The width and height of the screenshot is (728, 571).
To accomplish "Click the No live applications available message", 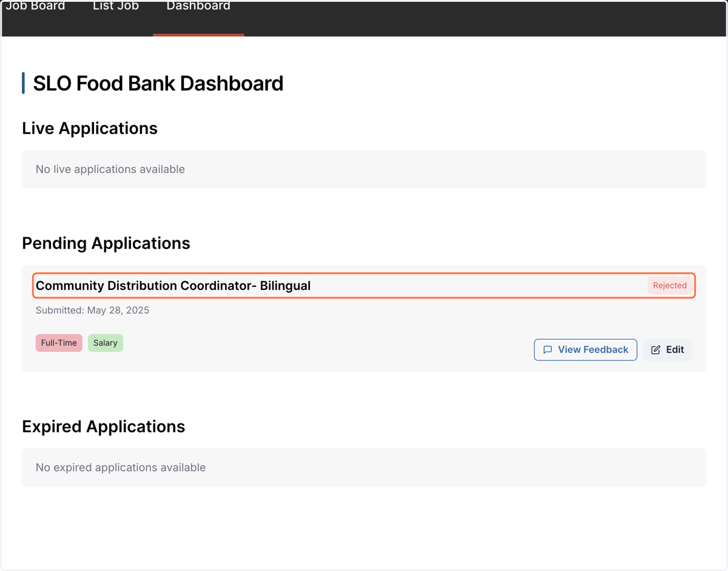I will pos(110,169).
